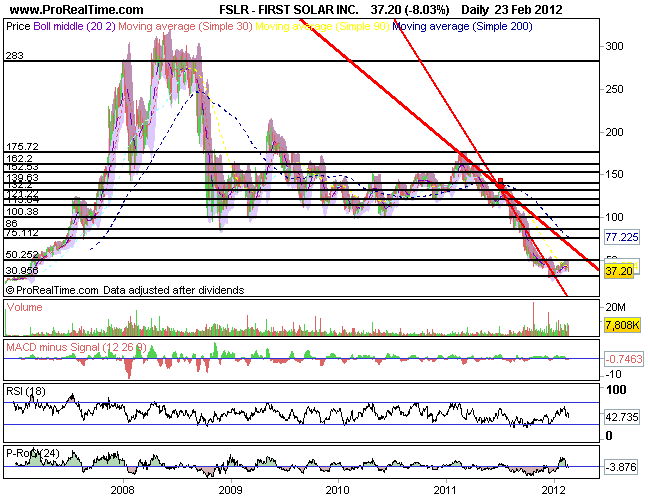Click the 77.225 moving average value box
Image resolution: width=650 pixels, height=500 pixels.
click(x=622, y=237)
